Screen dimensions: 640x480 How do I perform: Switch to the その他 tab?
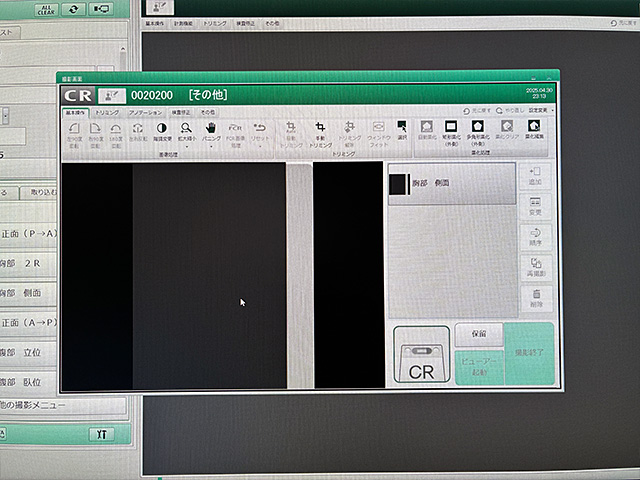point(207,112)
